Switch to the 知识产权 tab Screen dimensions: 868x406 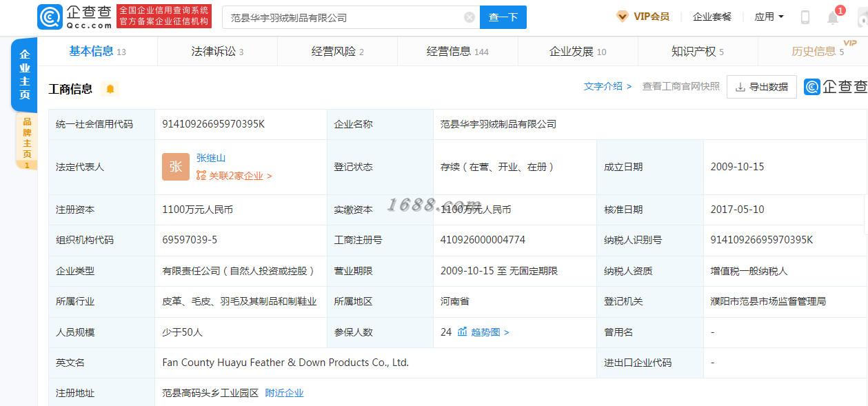coord(698,51)
